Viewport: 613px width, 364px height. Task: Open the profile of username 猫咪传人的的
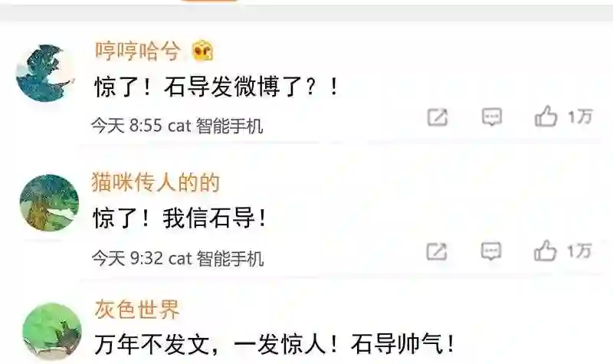[x=156, y=182]
